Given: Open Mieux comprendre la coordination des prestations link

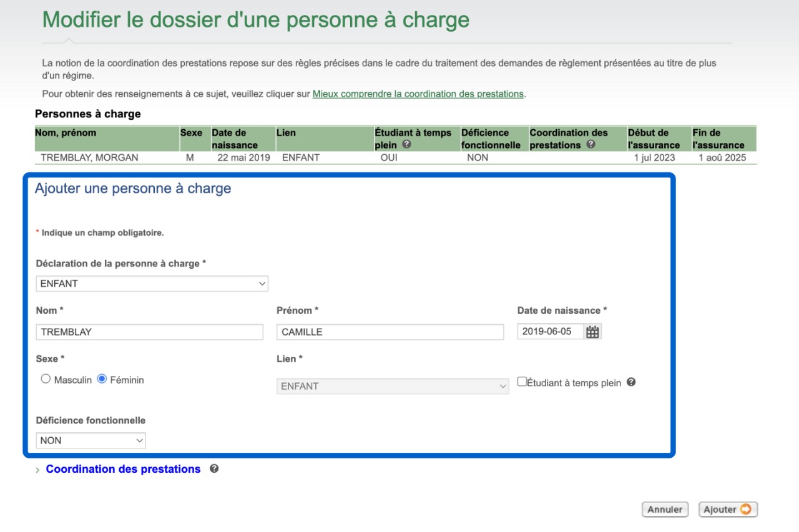Looking at the screenshot, I should pos(418,94).
